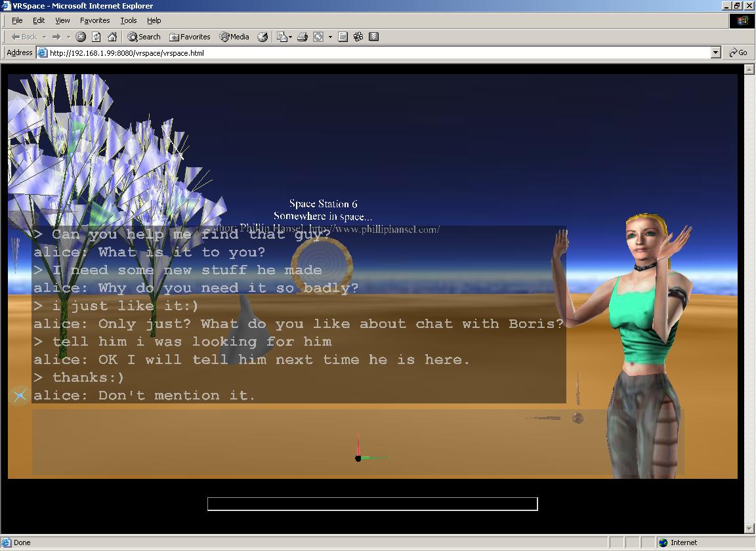This screenshot has width=756, height=551.
Task: Open the Address bar URL dropdown
Action: pos(716,52)
